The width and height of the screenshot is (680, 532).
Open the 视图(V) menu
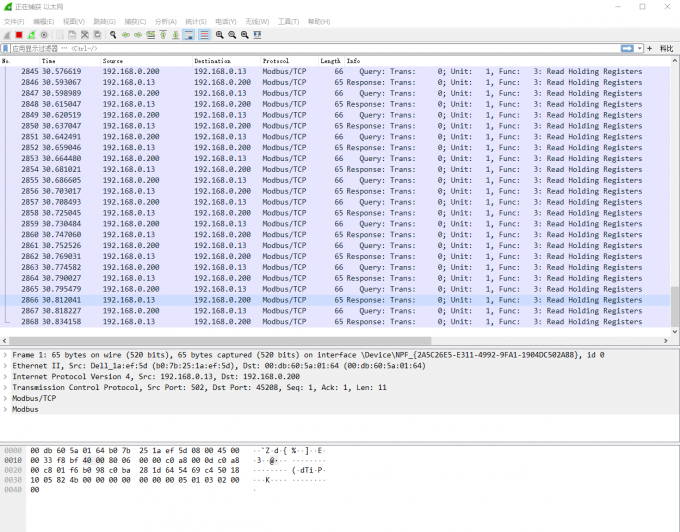tap(74, 22)
